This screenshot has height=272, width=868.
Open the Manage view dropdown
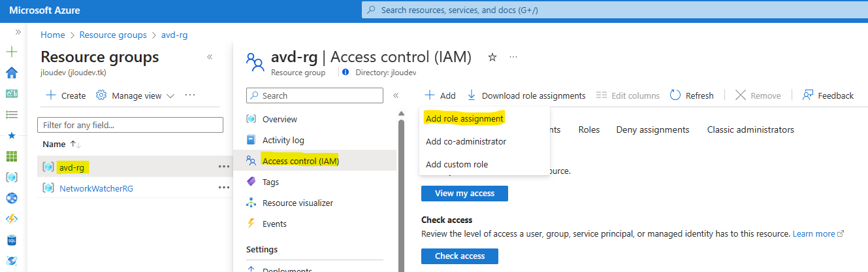(135, 95)
